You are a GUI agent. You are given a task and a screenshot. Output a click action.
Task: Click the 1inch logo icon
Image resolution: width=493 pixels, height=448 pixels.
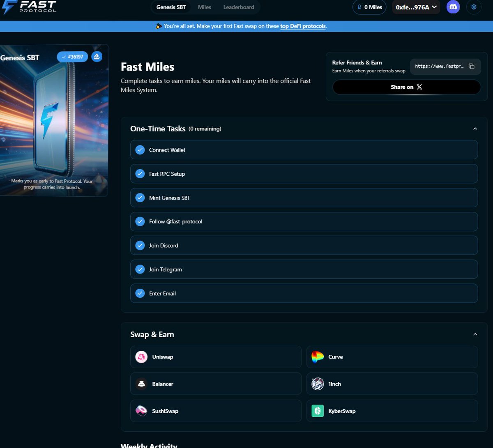[318, 384]
